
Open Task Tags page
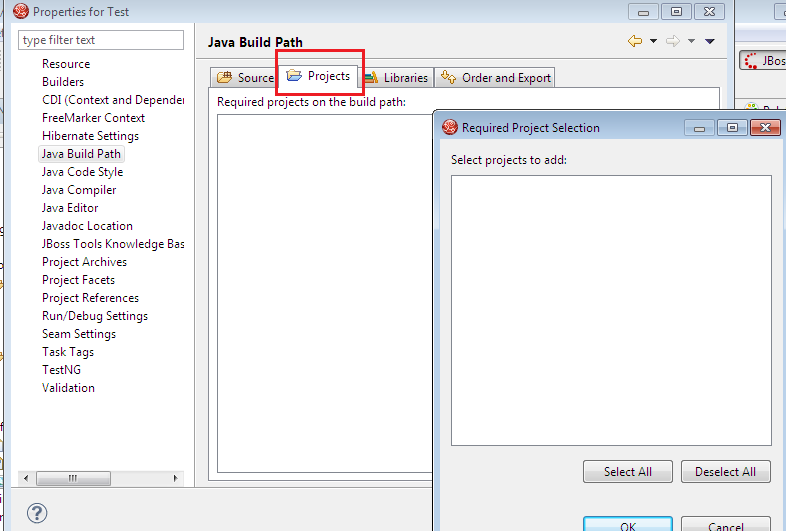point(68,352)
